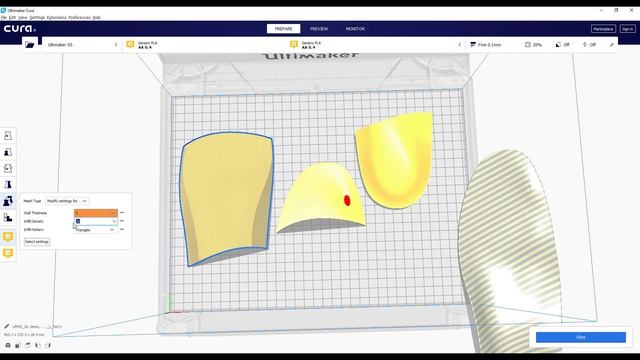Switch to the MONITOR stage tab
Screen dimensions: 640x360
point(355,29)
